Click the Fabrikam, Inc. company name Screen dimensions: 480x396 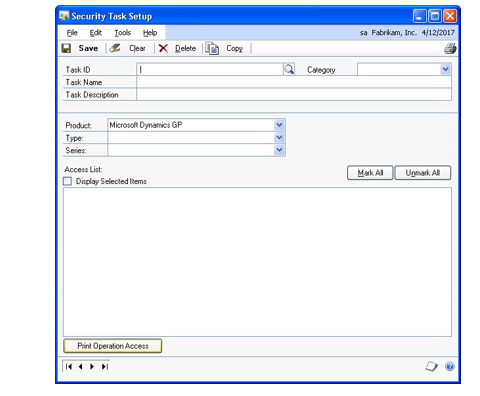(394, 33)
